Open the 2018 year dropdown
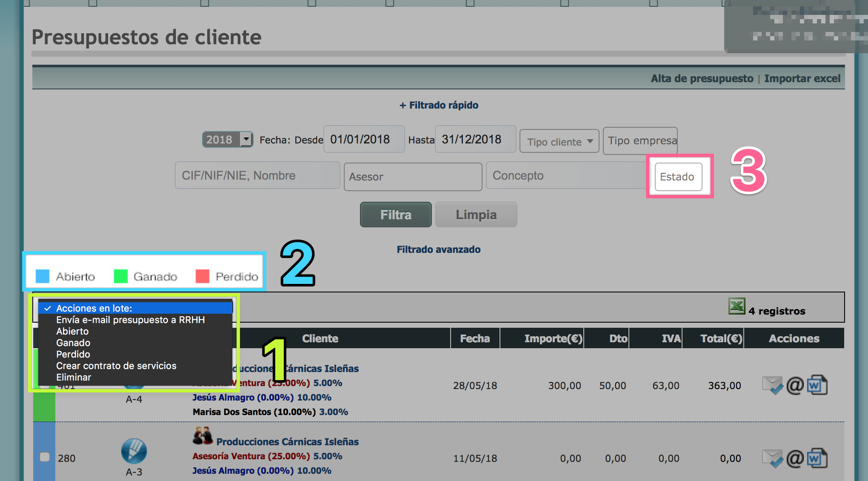This screenshot has height=481, width=868. point(228,140)
